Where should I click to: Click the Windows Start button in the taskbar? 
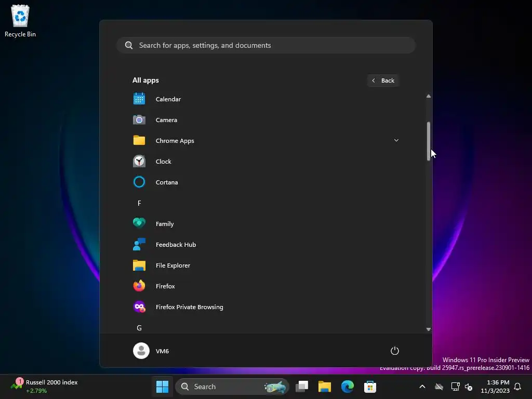tap(162, 387)
